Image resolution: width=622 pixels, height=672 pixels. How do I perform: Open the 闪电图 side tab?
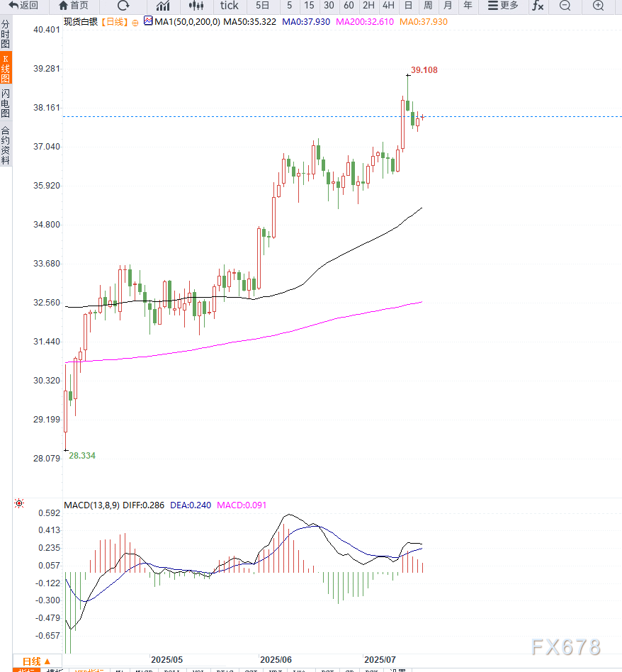point(6,103)
